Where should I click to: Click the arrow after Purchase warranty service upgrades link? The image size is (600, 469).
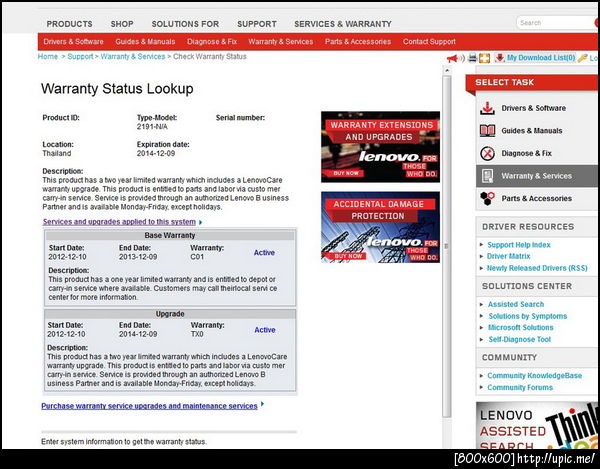(262, 404)
